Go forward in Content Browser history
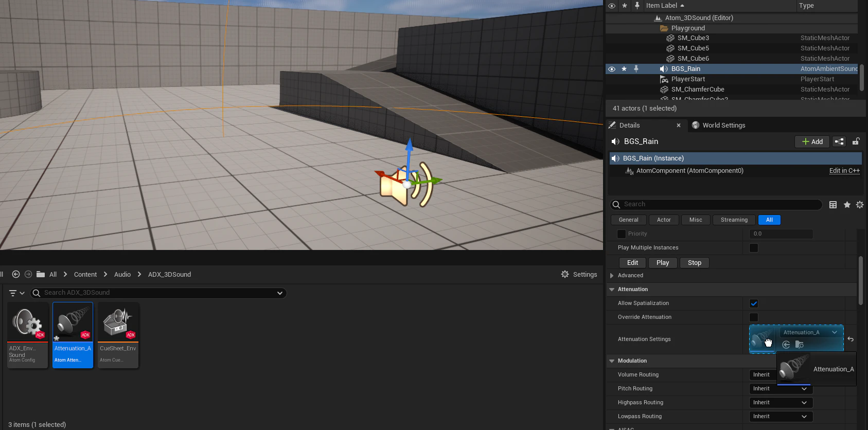 [x=28, y=274]
